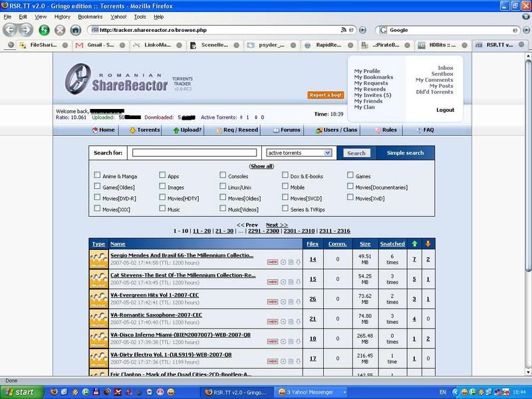Click the Stop loading X icon
The height and width of the screenshot is (399, 532).
click(60, 30)
